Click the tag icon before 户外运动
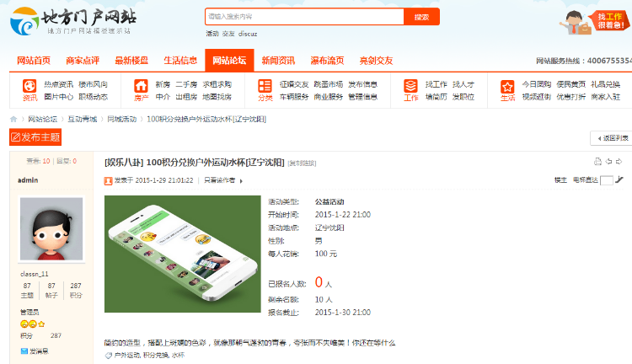632x364 pixels. (108, 355)
